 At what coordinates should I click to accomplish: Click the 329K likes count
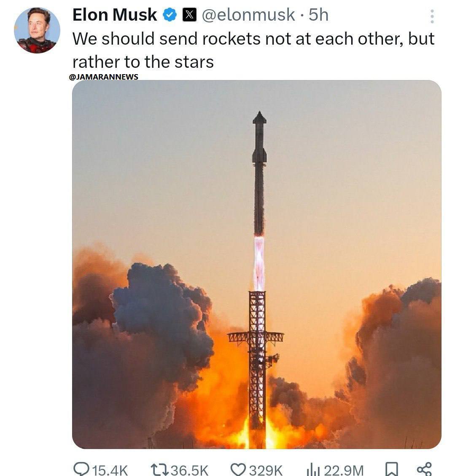[266, 470]
